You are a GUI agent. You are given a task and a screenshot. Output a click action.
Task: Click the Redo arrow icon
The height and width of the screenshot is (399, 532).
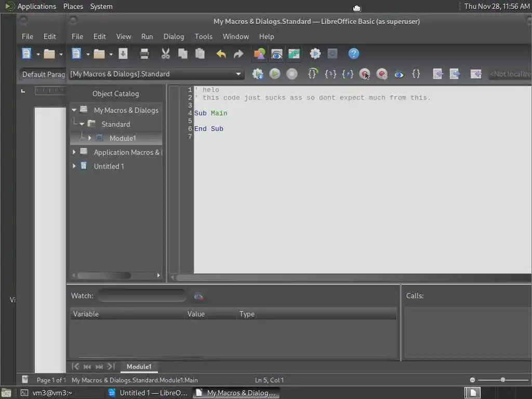click(238, 54)
